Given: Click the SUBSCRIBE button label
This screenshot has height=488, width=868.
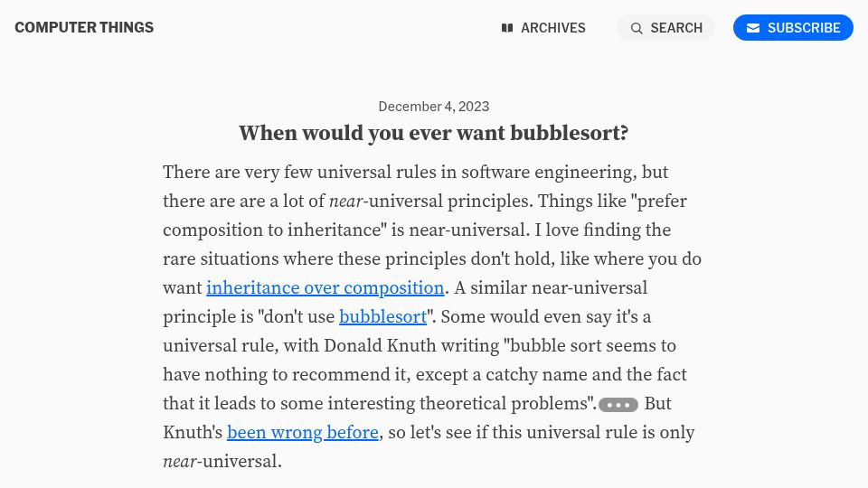Looking at the screenshot, I should 804,28.
